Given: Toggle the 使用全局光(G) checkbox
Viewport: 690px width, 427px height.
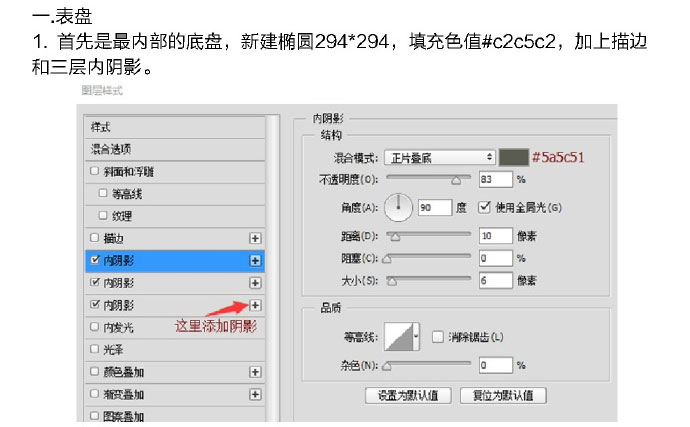Looking at the screenshot, I should coord(484,207).
